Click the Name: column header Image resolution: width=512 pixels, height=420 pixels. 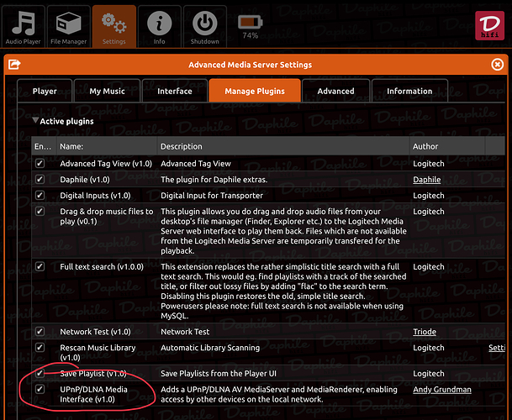[107, 146]
